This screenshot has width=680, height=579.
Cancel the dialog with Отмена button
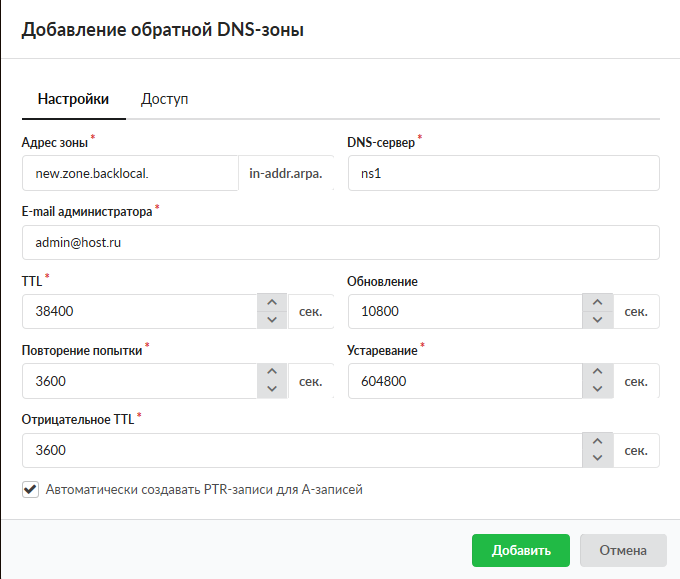coord(624,550)
